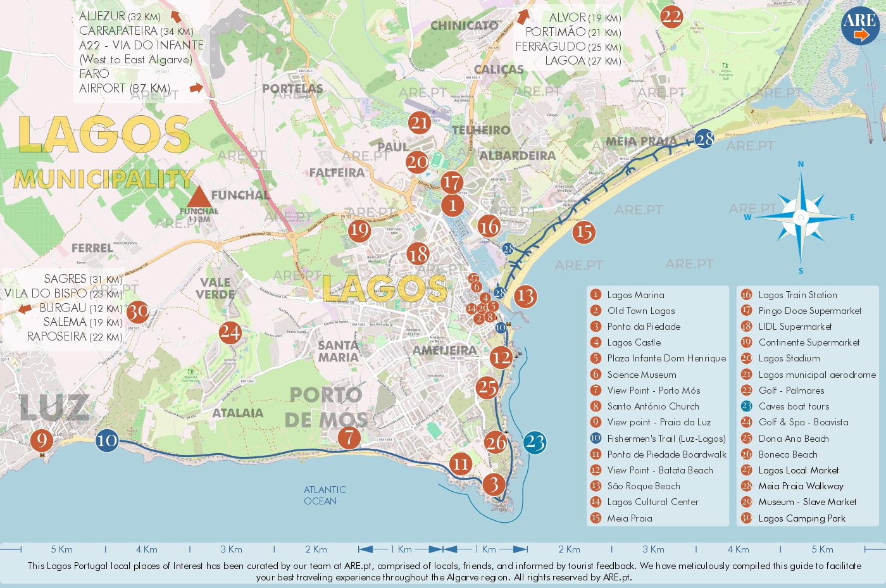Select marker 15 at Meia Praia

point(583,232)
